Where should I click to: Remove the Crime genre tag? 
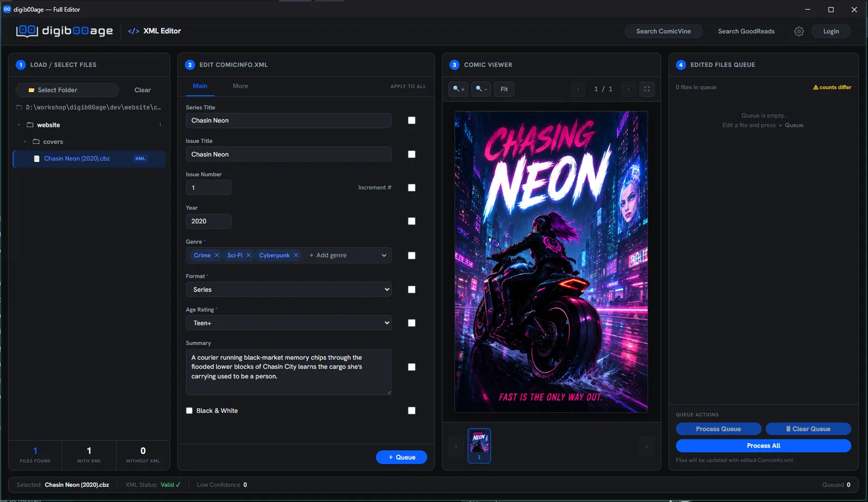[x=216, y=255]
